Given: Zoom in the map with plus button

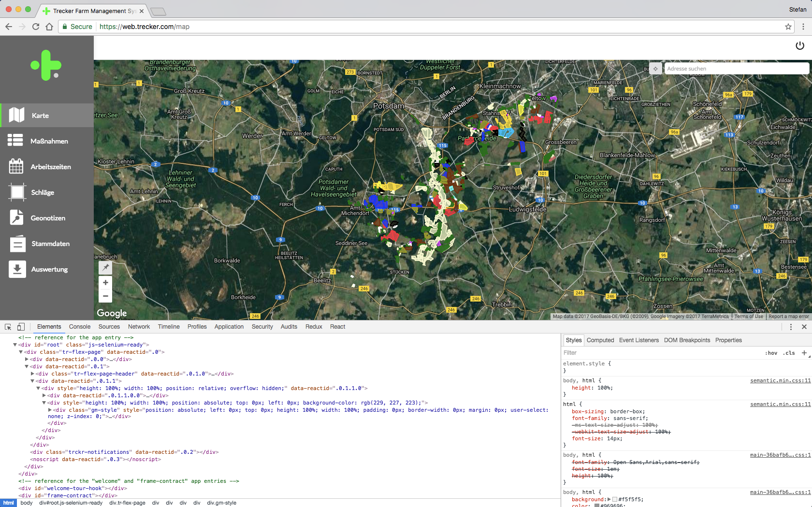Looking at the screenshot, I should [105, 283].
